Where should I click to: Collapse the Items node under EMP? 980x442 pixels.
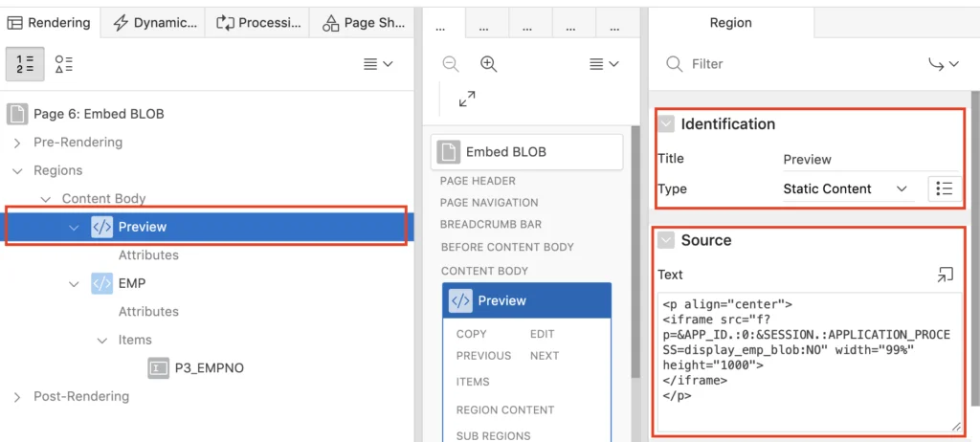pos(101,340)
